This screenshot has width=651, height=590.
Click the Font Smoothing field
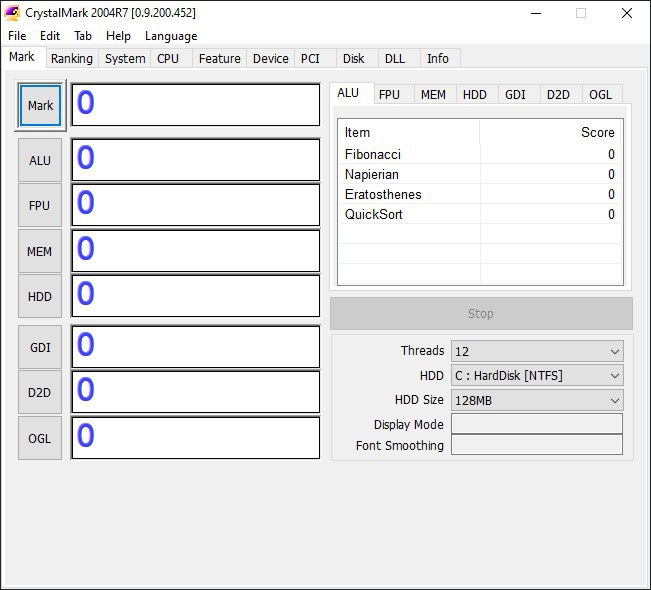tap(537, 445)
